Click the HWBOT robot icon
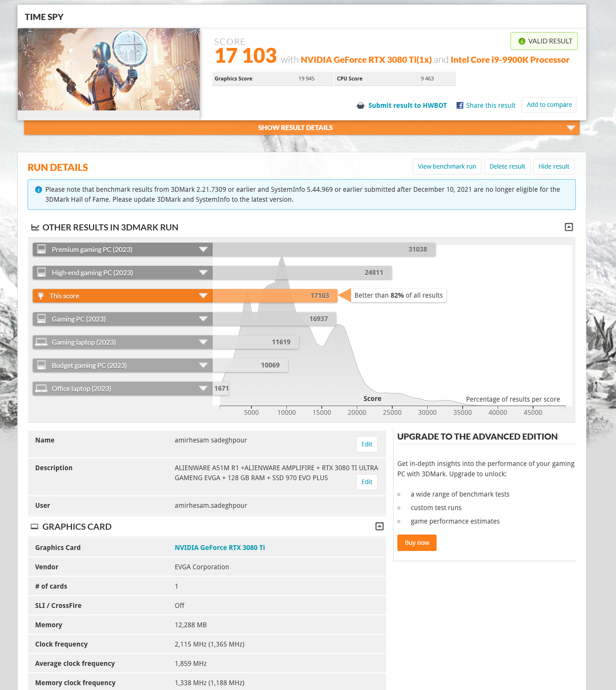616x690 pixels. point(360,105)
